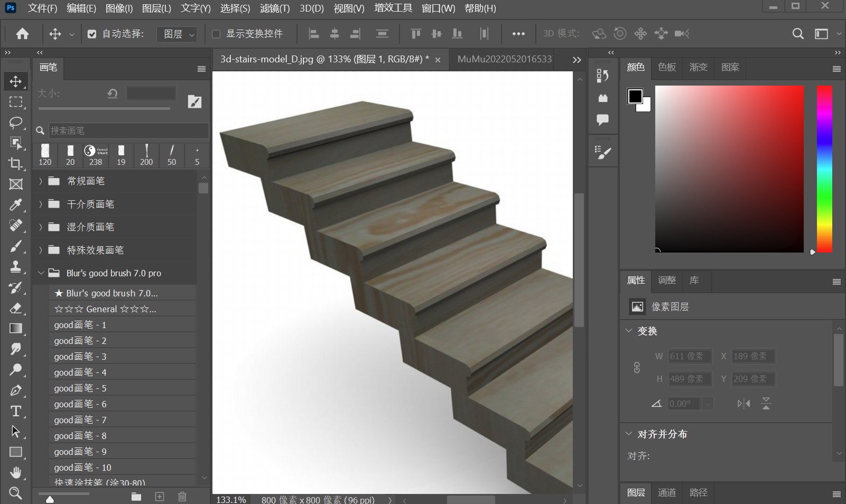846x504 pixels.
Task: Select the Hand tool
Action: coord(16,472)
